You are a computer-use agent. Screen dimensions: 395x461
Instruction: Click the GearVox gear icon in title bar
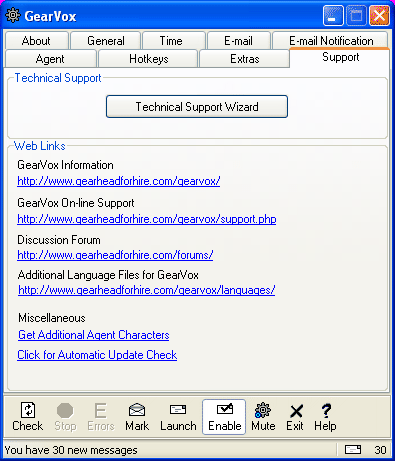pos(13,15)
